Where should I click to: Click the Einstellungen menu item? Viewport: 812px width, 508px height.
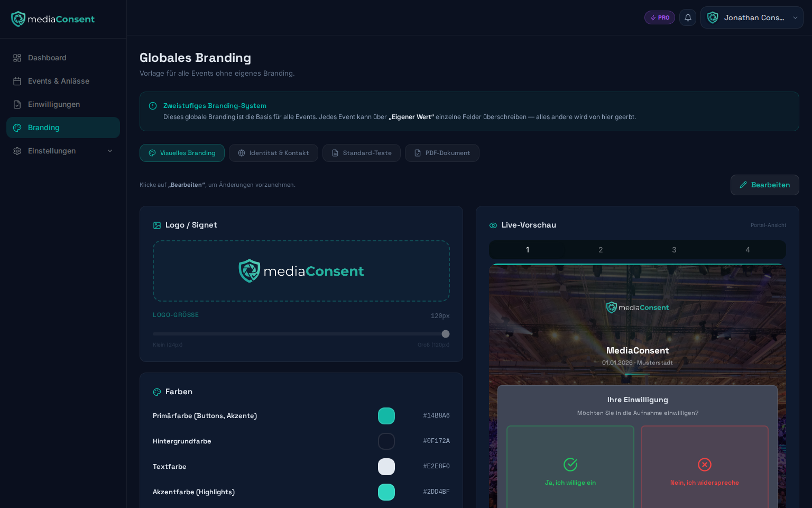coord(63,151)
